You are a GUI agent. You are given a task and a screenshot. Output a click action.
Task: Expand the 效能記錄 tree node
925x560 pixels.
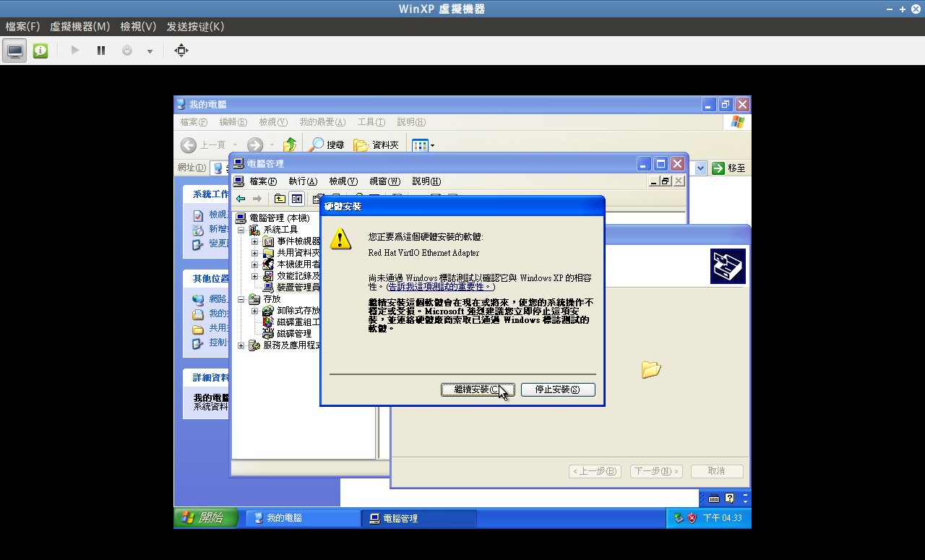[x=254, y=276]
